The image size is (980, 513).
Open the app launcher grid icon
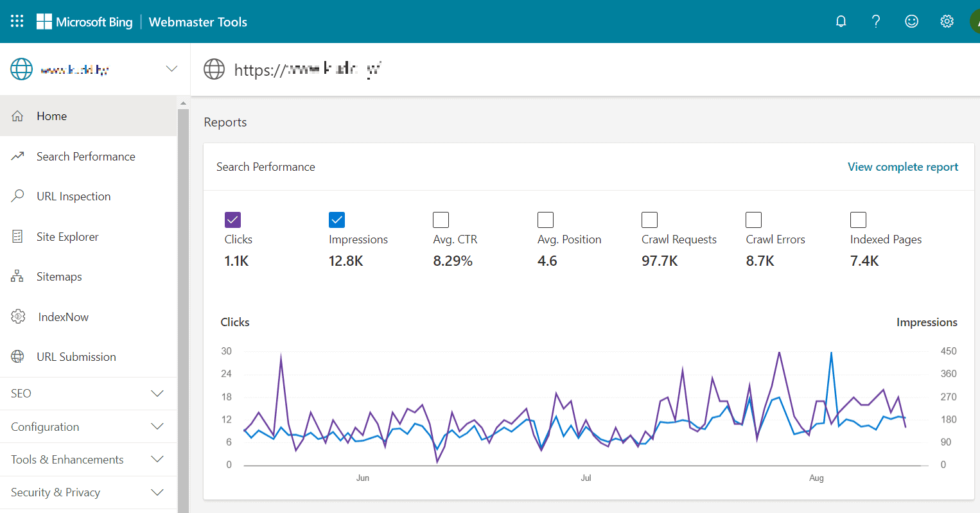click(17, 21)
